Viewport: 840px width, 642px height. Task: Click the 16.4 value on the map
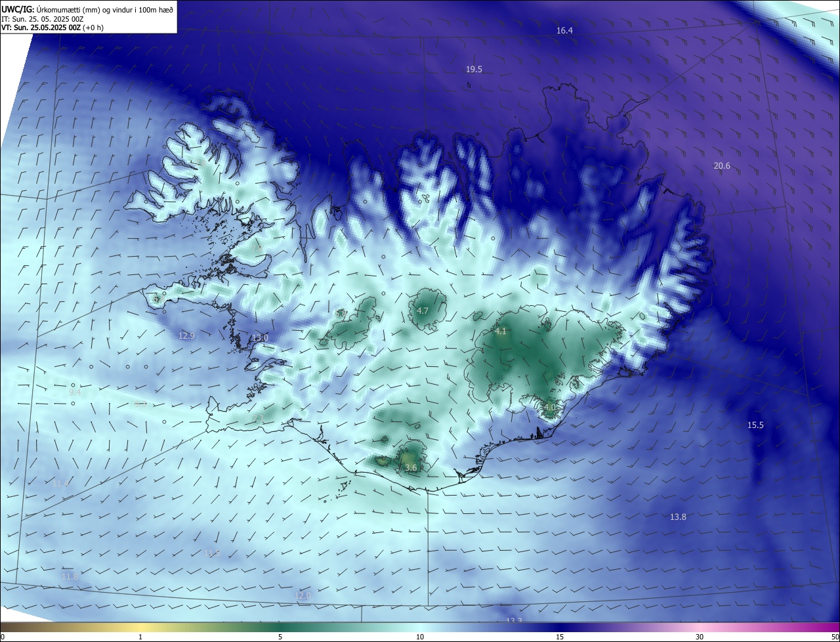564,31
